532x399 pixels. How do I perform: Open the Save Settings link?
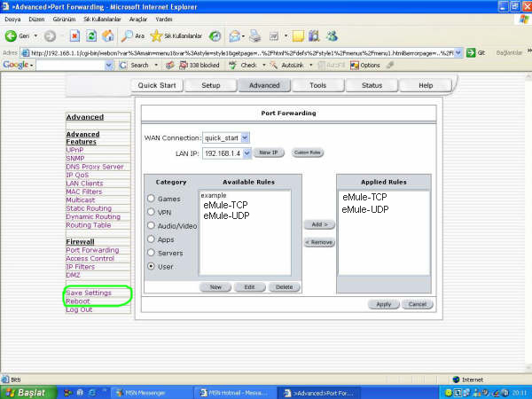click(x=89, y=293)
